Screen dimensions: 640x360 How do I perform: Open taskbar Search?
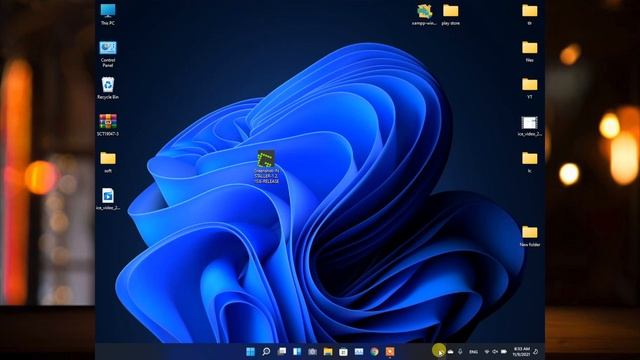point(266,351)
